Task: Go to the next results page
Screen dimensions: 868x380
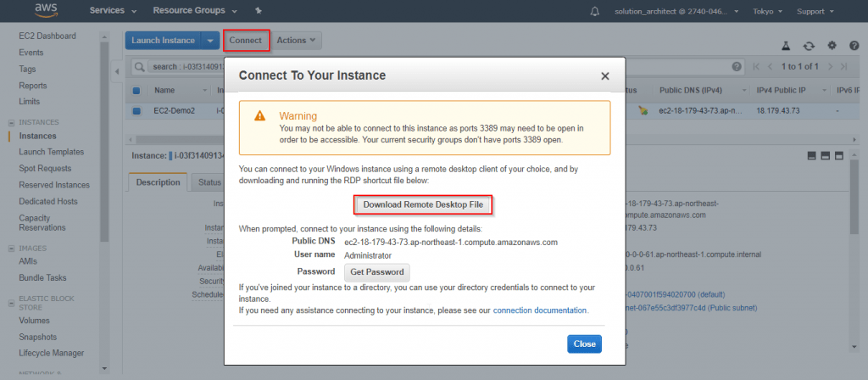Action: click(830, 66)
